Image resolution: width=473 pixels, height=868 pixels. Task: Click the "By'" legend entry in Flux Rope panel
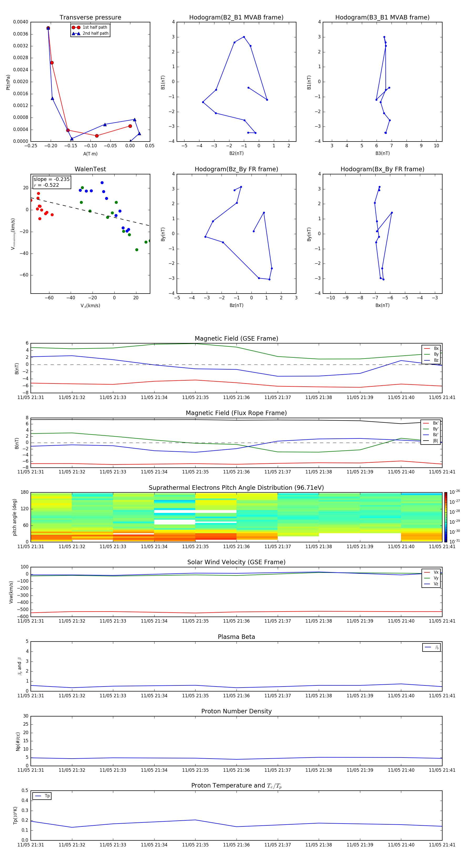(x=431, y=429)
